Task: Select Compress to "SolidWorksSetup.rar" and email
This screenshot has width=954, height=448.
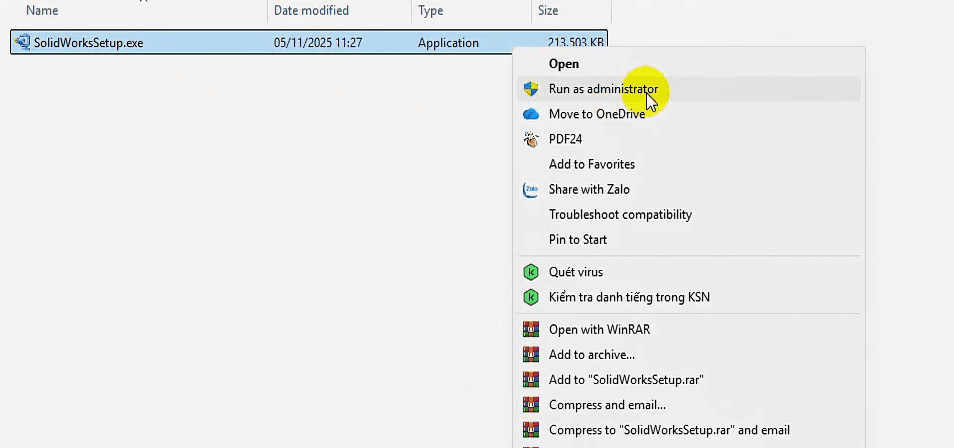Action: pyautogui.click(x=688, y=430)
